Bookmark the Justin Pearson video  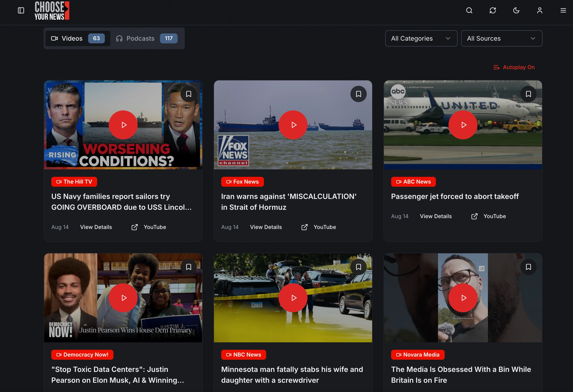(189, 267)
